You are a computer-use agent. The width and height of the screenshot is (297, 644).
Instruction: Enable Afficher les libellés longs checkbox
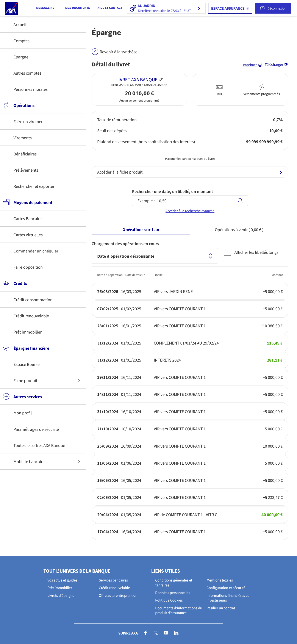click(227, 252)
